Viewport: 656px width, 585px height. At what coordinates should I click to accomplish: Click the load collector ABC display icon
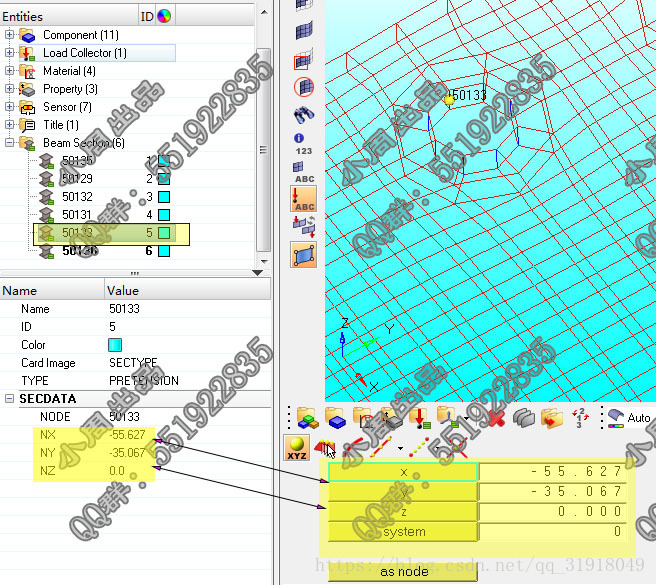click(304, 198)
